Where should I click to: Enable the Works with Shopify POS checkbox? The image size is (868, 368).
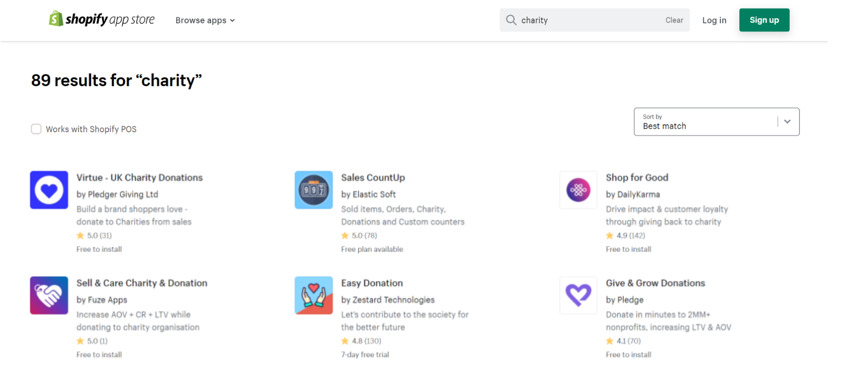(36, 129)
